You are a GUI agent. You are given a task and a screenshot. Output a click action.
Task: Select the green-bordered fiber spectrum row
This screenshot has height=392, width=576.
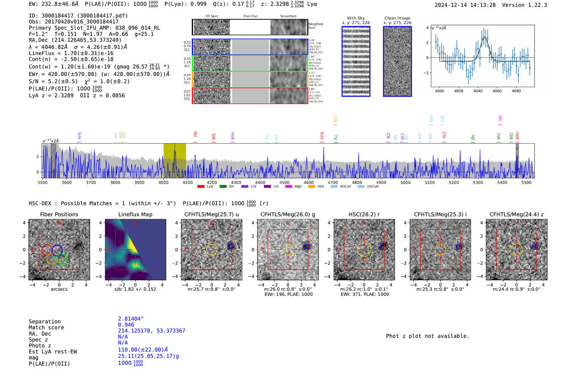click(x=250, y=63)
